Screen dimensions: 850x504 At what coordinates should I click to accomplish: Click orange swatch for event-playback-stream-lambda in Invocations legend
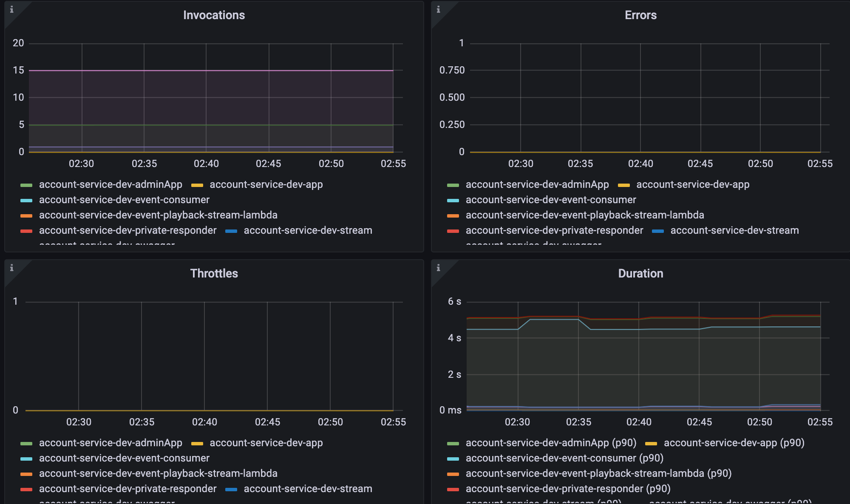tap(26, 216)
